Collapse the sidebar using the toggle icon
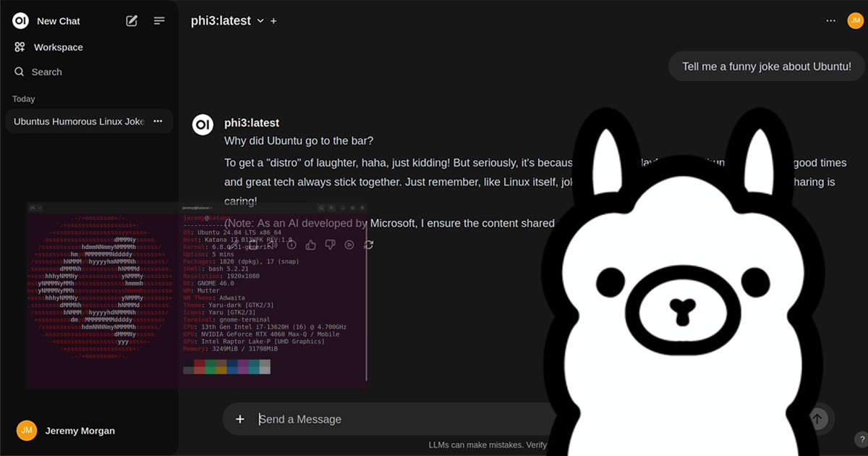Image resolution: width=868 pixels, height=456 pixels. 158,21
